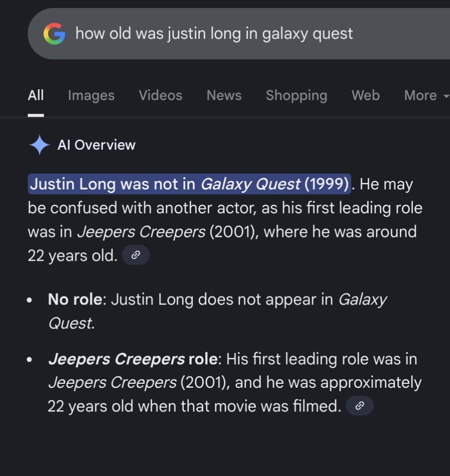Screen dimensions: 450x476
Task: Show Shopping results tab
Action: pyautogui.click(x=296, y=95)
